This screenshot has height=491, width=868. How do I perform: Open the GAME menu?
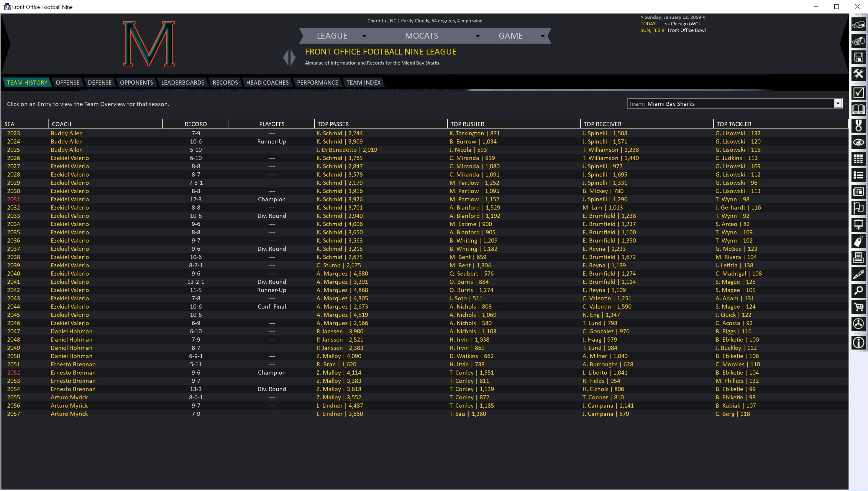point(511,35)
